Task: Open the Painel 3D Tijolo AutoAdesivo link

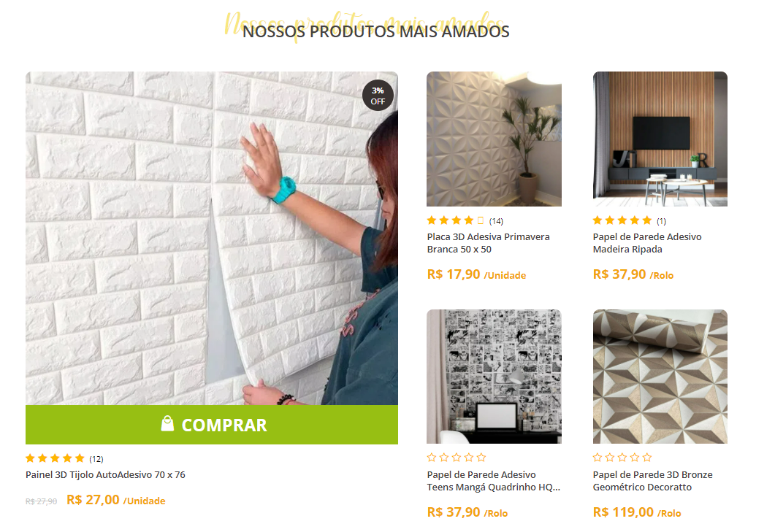Action: [x=105, y=474]
